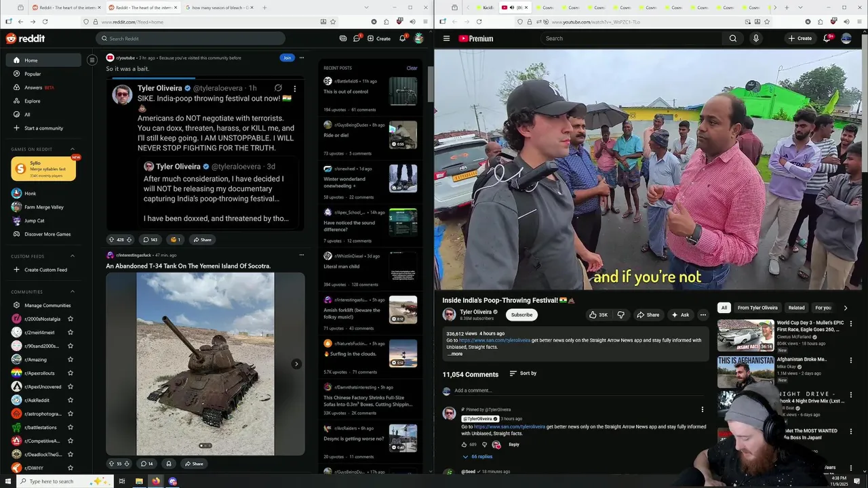This screenshot has height=488, width=868.
Task: Upvote the Abandoned T-34 Tank post
Action: (112, 464)
